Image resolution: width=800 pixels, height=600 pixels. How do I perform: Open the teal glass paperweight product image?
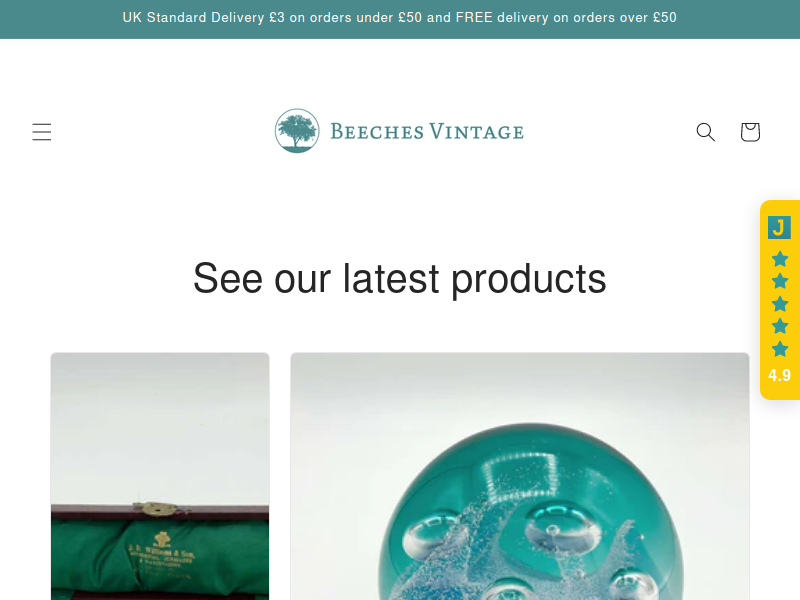520,476
